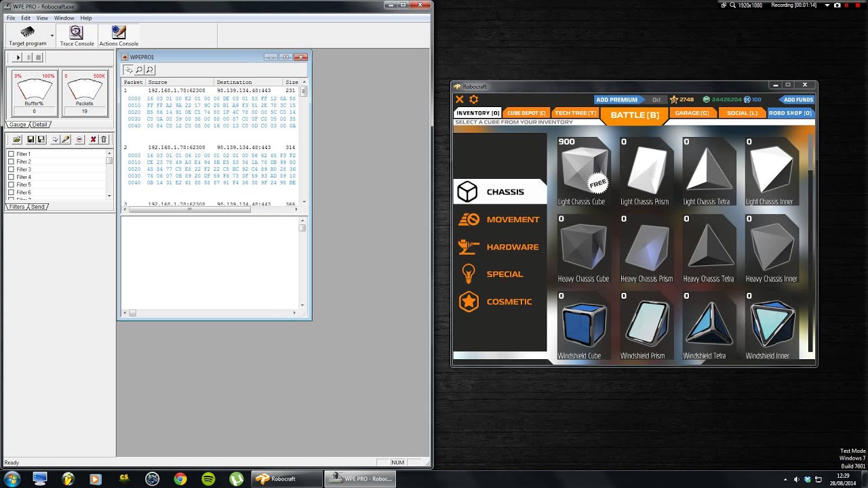
Task: Open the SOCIAL tab
Action: (742, 113)
